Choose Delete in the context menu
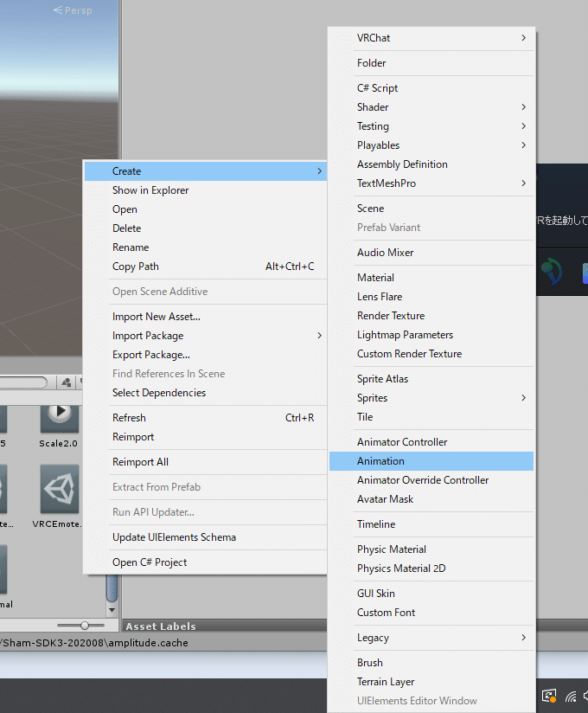Screen dimensions: 588x713 (x=206, y=228)
